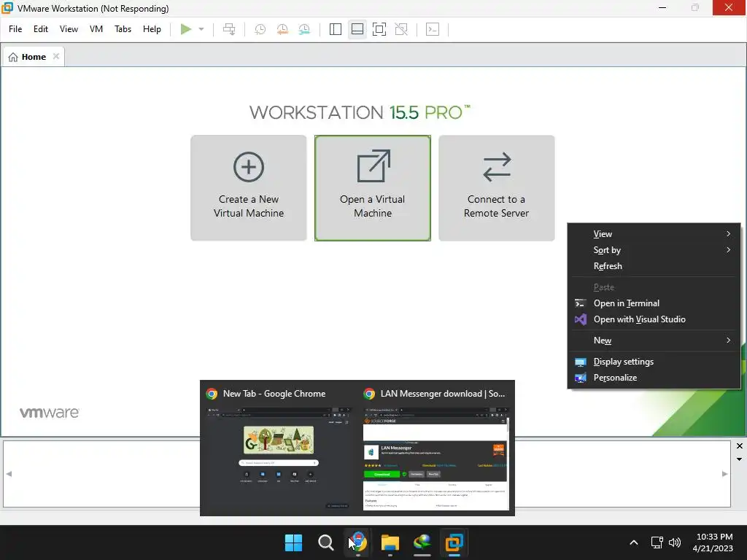Click the volume speaker tray icon
Screen dimensions: 747x560
pos(675,542)
